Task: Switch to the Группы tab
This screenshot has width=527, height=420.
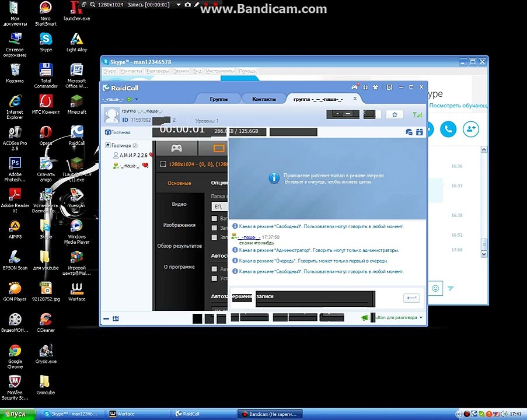Action: click(x=219, y=99)
